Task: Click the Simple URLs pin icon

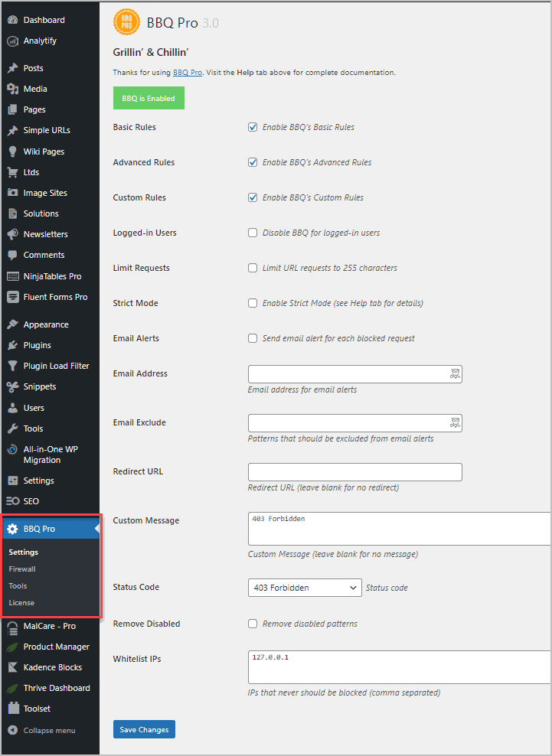Action: pyautogui.click(x=12, y=131)
